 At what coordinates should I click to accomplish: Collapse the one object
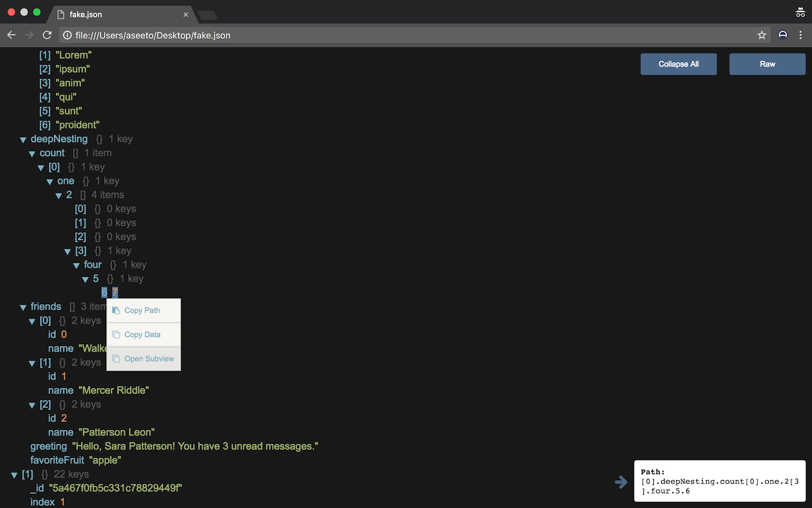[51, 182]
